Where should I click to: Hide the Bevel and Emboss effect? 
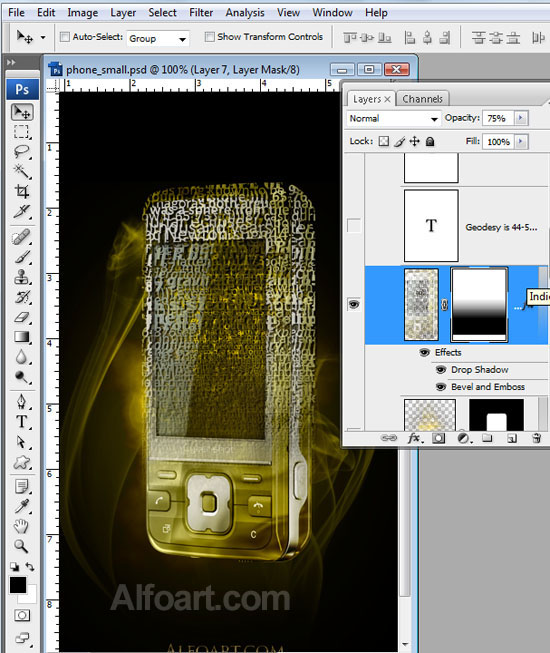[440, 387]
